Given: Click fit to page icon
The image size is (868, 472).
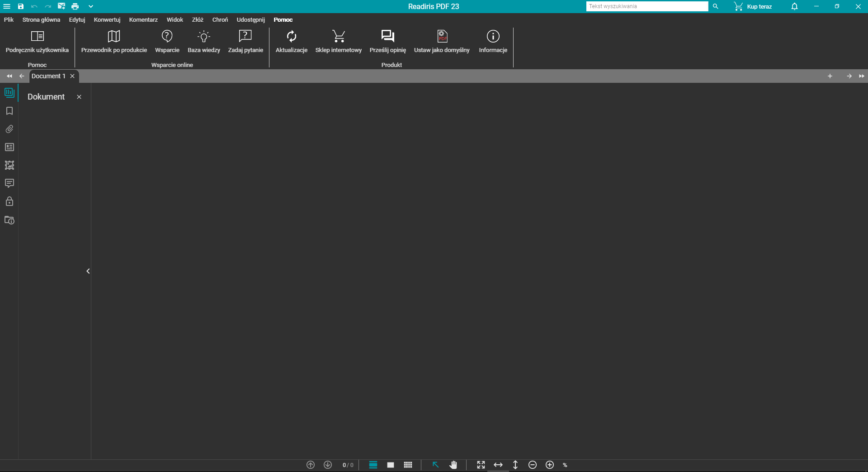Looking at the screenshot, I should 481,465.
